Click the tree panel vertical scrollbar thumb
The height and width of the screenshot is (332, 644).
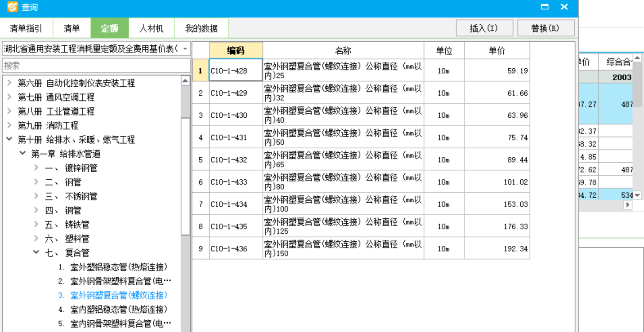pos(185,176)
